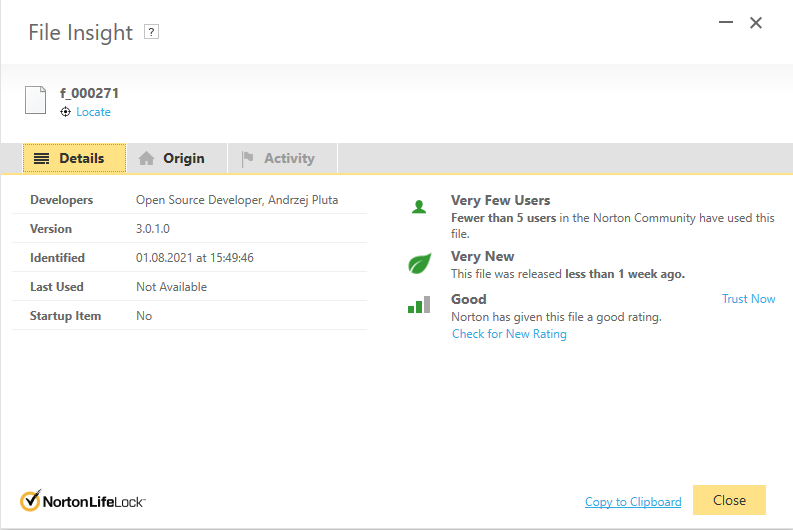Select the Activity tab
This screenshot has height=530, width=793.
click(282, 158)
